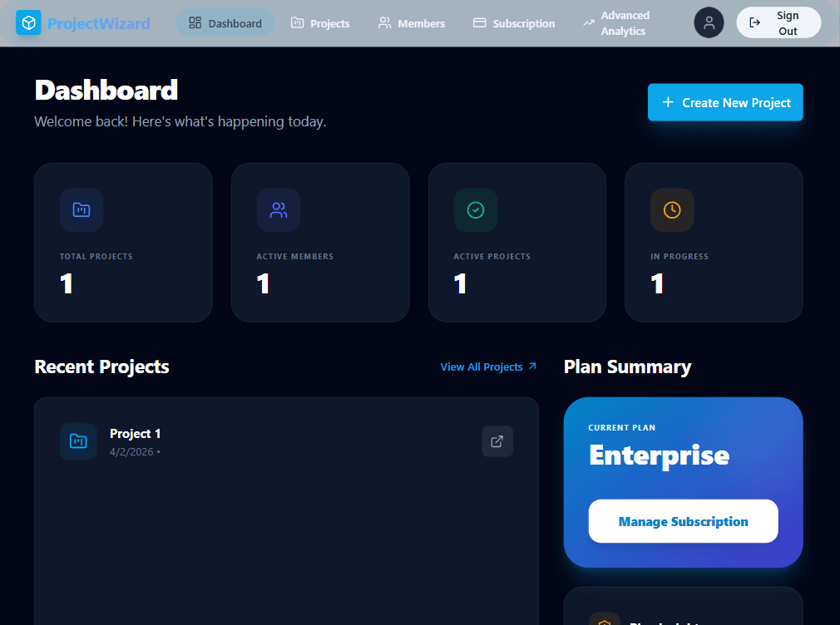This screenshot has width=840, height=625.
Task: Click the ProjectWizard logo icon
Action: (x=29, y=22)
